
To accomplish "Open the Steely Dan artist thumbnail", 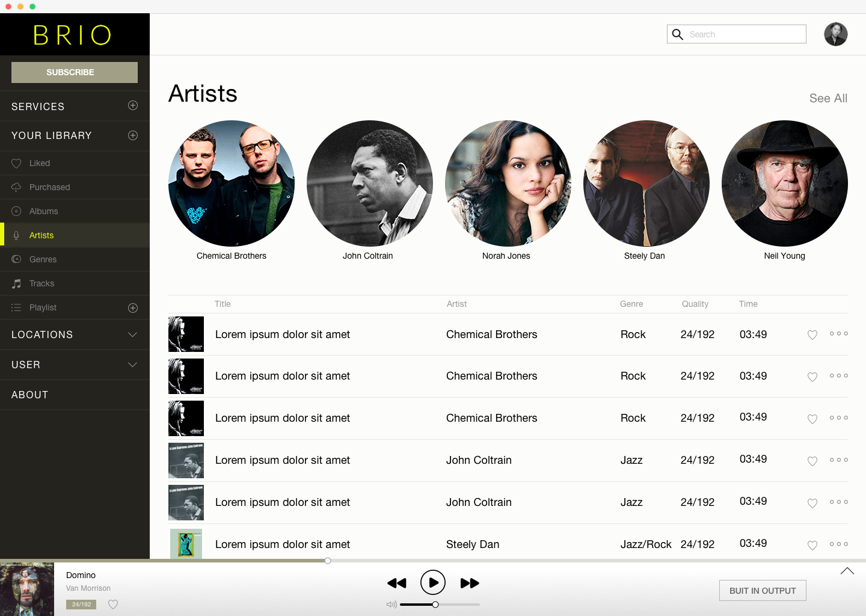I will pos(646,183).
